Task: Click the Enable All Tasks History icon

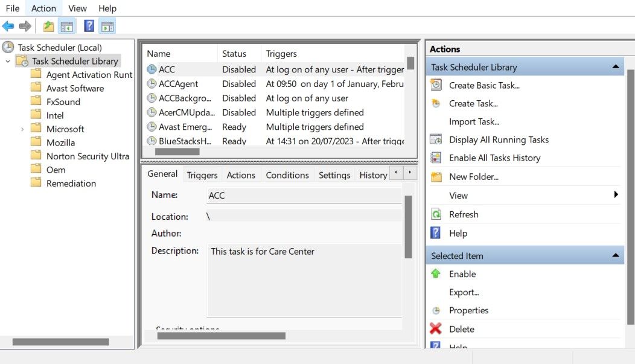Action: click(x=436, y=158)
